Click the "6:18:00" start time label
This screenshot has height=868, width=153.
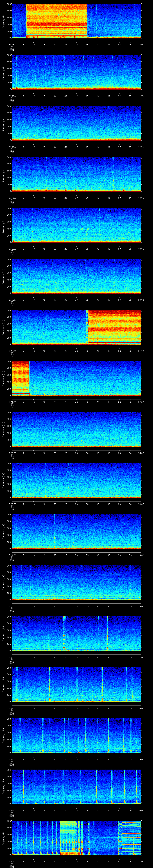tap(12, 249)
